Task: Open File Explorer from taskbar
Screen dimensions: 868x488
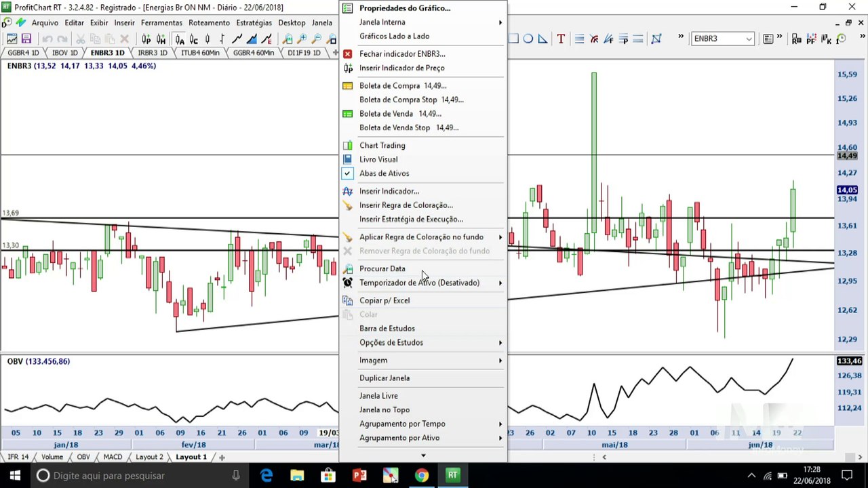Action: pyautogui.click(x=297, y=476)
